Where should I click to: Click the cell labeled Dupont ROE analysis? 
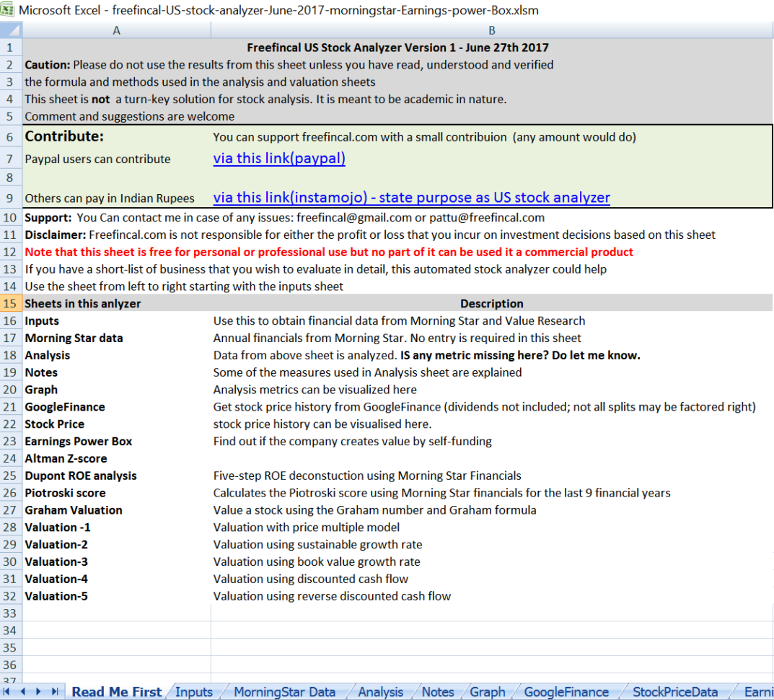click(80, 476)
